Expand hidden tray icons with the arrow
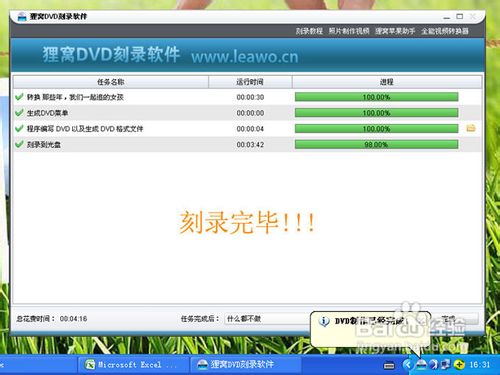This screenshot has height=375, width=500. (407, 365)
